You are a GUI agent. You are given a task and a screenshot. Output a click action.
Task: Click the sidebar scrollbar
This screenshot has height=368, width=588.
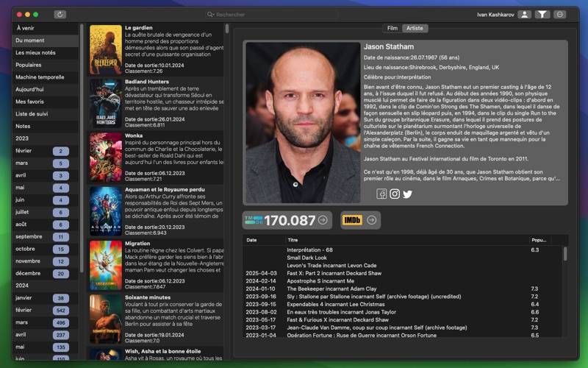(x=82, y=149)
